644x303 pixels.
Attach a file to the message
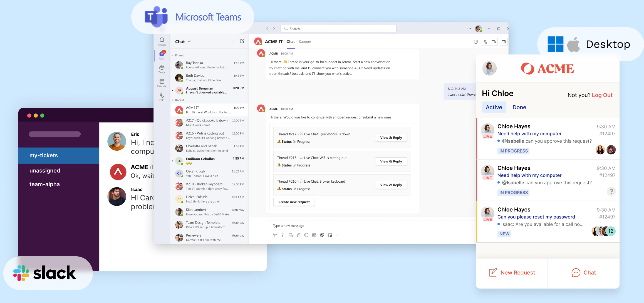[299, 235]
